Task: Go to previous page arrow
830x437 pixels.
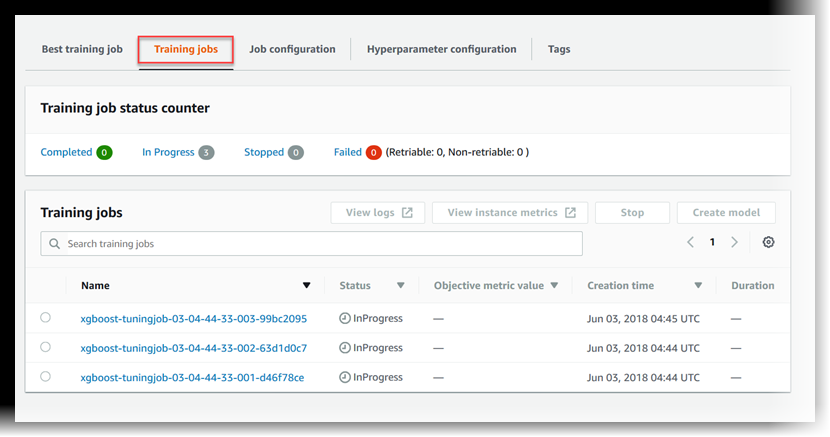Action: coord(690,243)
